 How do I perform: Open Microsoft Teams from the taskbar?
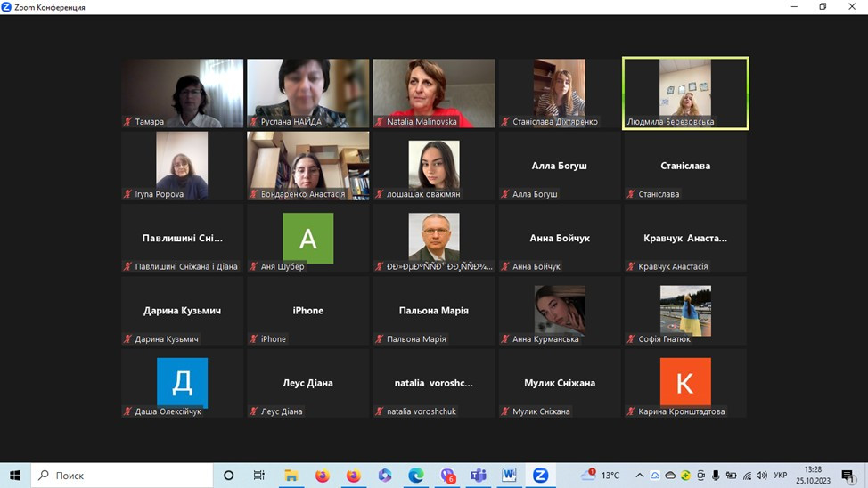click(479, 476)
